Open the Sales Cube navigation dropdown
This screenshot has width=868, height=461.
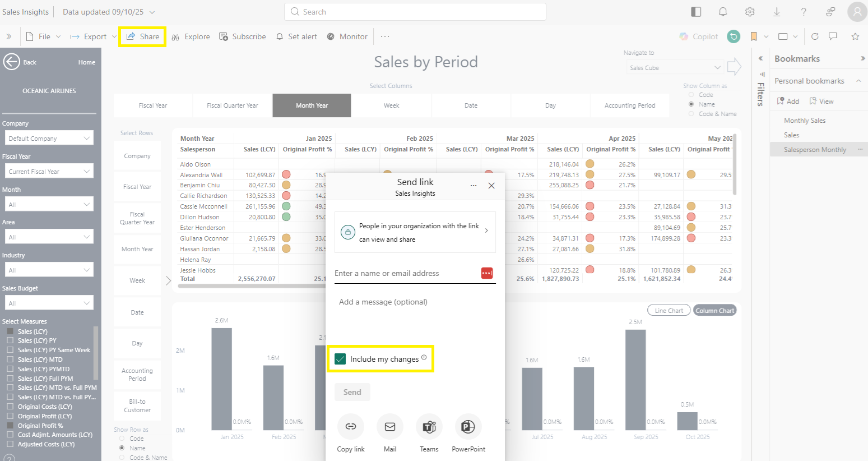(x=675, y=68)
